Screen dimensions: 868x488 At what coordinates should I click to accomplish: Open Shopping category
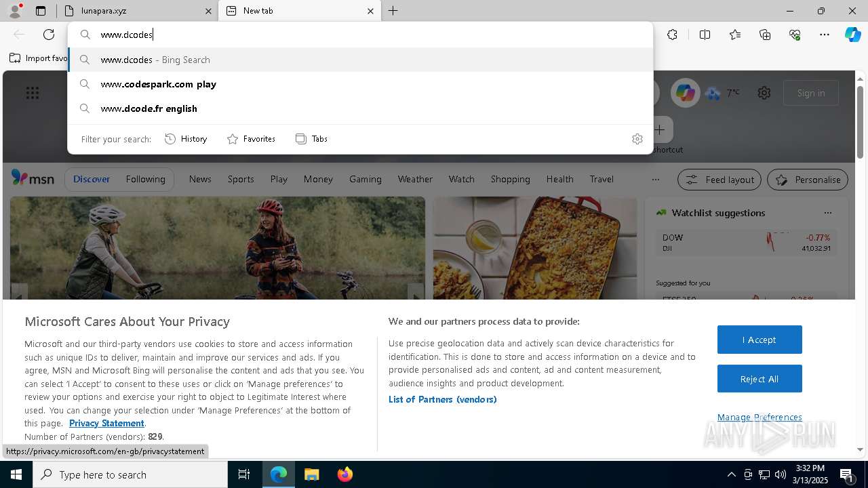(511, 179)
